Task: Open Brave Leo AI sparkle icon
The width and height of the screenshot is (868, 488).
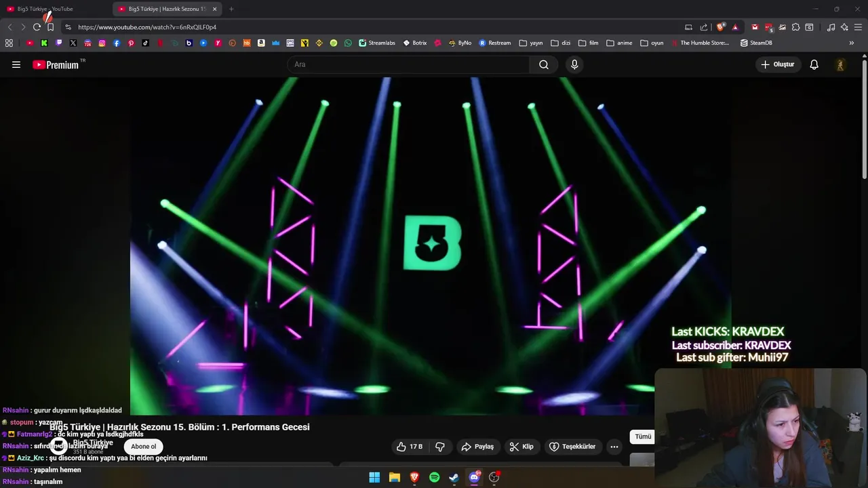Action: (x=844, y=27)
